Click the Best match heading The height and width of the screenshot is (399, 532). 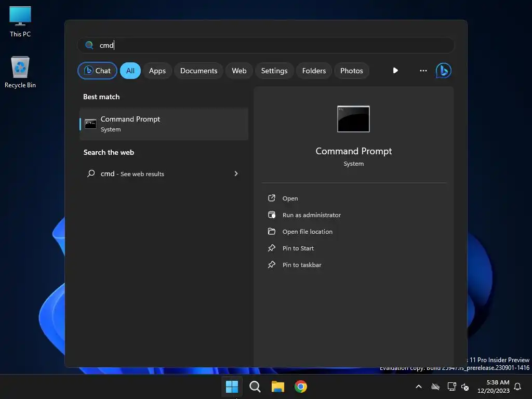point(101,97)
